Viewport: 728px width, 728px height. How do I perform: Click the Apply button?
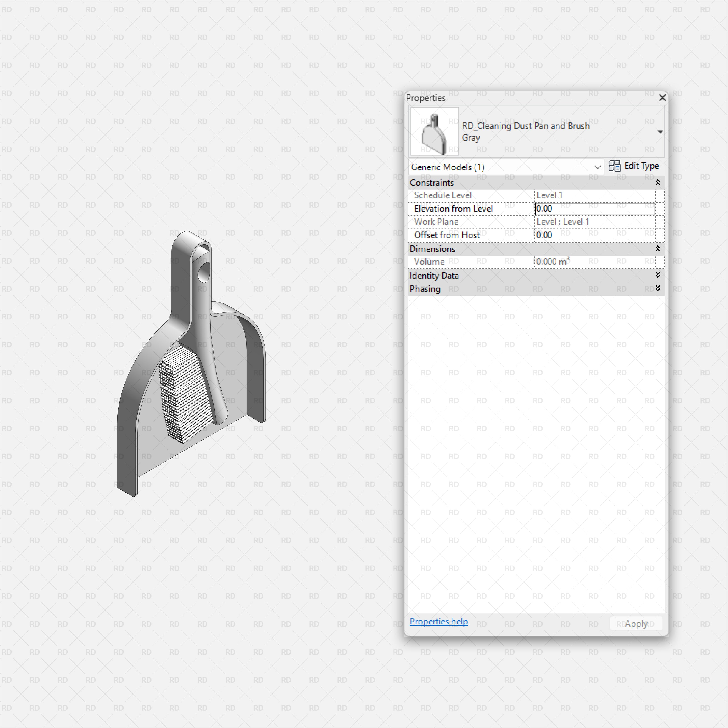point(636,624)
